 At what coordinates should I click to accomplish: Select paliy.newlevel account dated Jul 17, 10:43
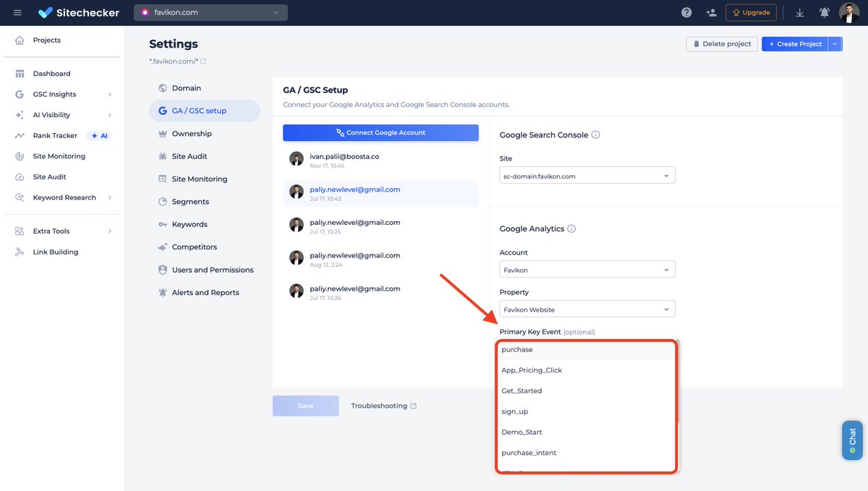pyautogui.click(x=380, y=193)
